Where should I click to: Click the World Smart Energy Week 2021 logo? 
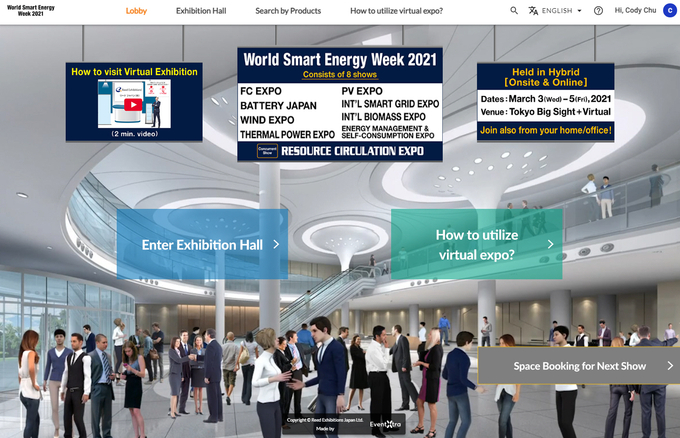(x=31, y=10)
